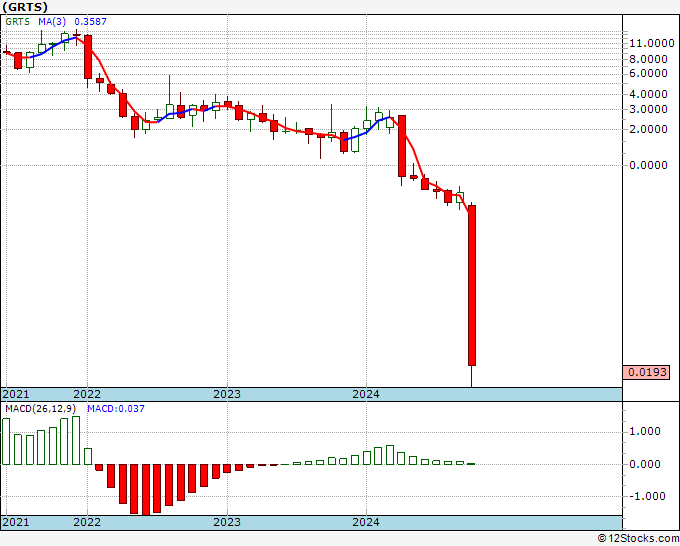The height and width of the screenshot is (546, 680).
Task: Click the highlighted last price 0.0193
Action: pos(646,373)
